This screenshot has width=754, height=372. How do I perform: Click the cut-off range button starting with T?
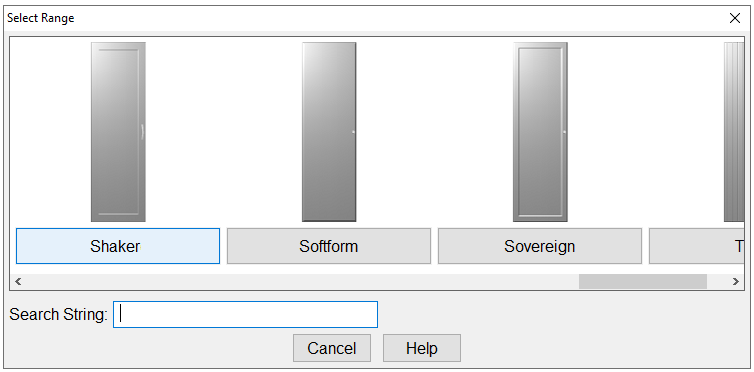click(x=696, y=246)
